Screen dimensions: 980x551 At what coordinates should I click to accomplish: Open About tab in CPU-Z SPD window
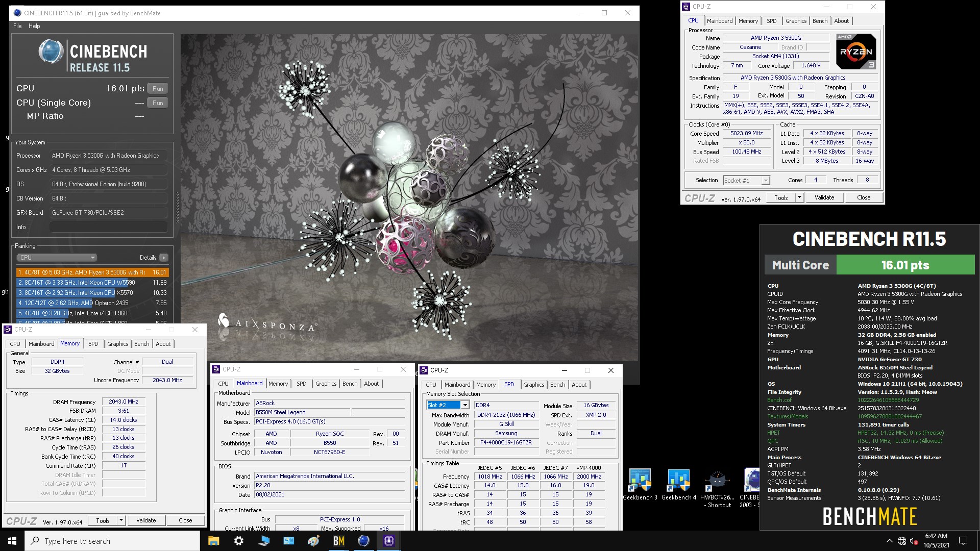[x=579, y=385]
